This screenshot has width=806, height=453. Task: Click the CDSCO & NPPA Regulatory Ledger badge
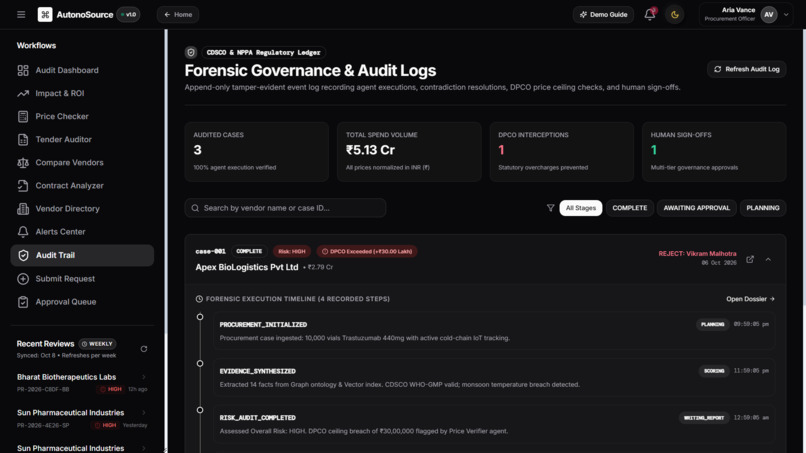coord(263,52)
